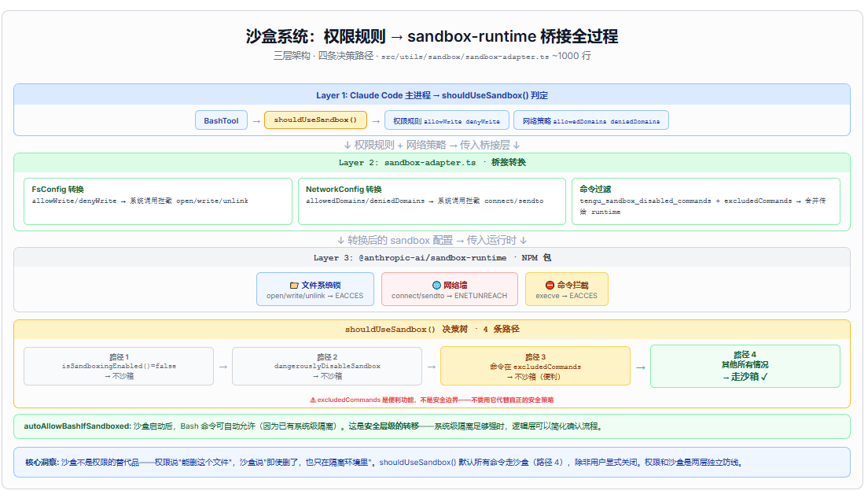The image size is (868, 498).
Task: Click the red no-entry icon beside 命令拦截
Action: pyautogui.click(x=550, y=286)
